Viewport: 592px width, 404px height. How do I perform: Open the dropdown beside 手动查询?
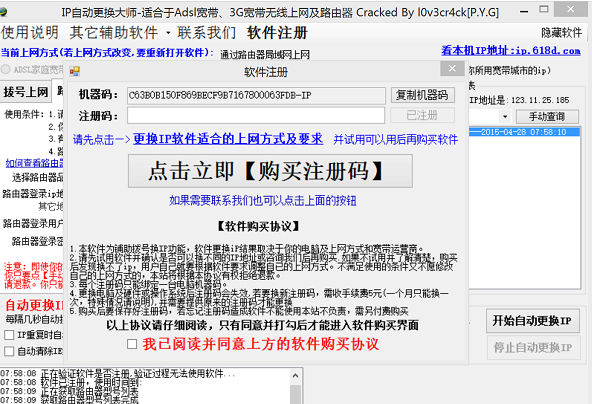(505, 116)
